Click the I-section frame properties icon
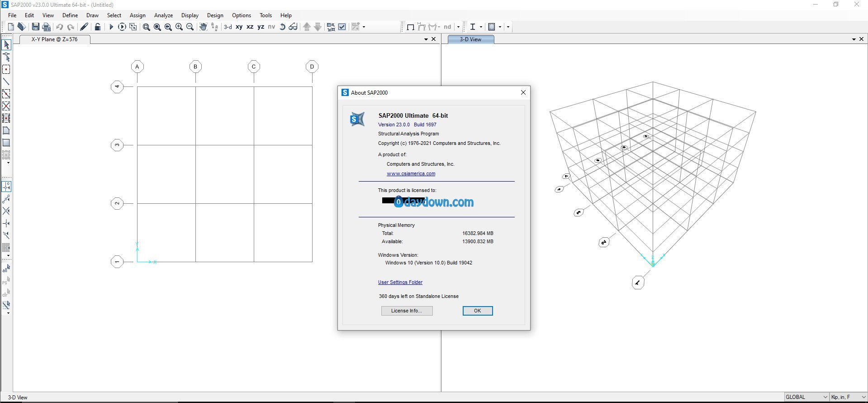Viewport: 868px width, 403px height. point(472,27)
